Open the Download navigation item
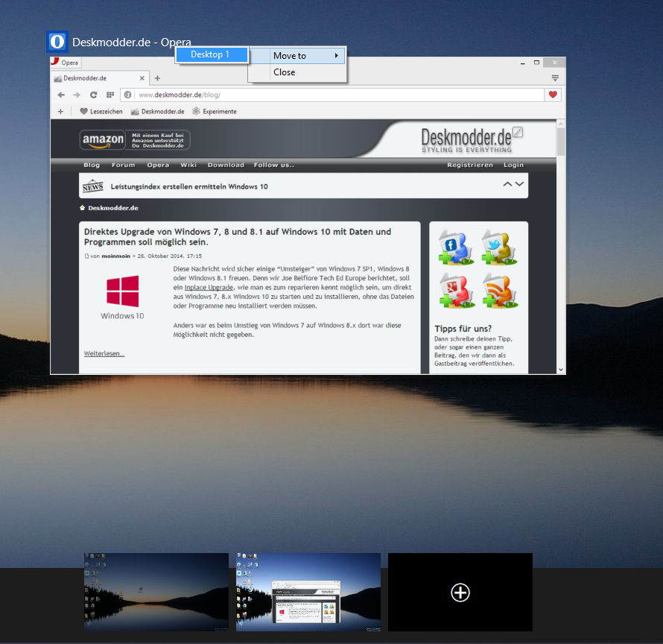Screen dimensions: 663x644 [226, 165]
